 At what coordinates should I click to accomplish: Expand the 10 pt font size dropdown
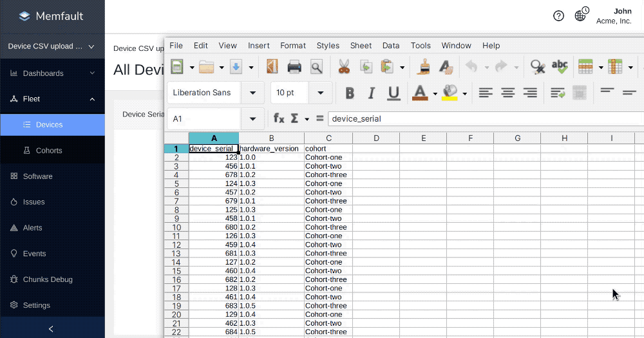coord(320,93)
